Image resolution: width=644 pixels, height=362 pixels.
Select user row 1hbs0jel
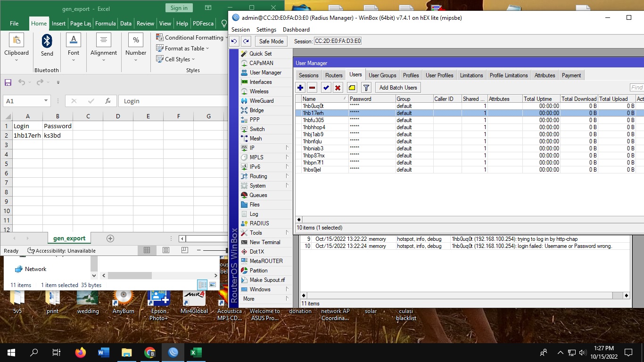[469, 170]
